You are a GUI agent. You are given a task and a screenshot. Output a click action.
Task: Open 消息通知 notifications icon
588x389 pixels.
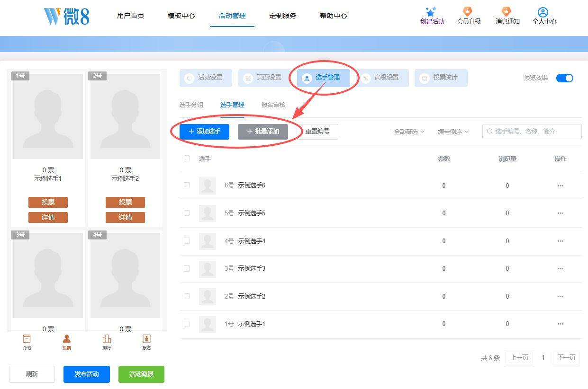click(x=507, y=12)
